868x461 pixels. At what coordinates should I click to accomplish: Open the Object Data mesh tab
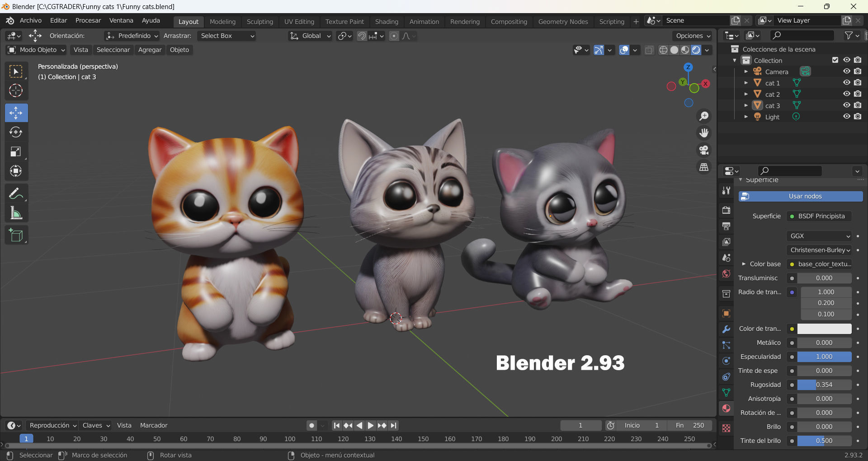pos(726,392)
